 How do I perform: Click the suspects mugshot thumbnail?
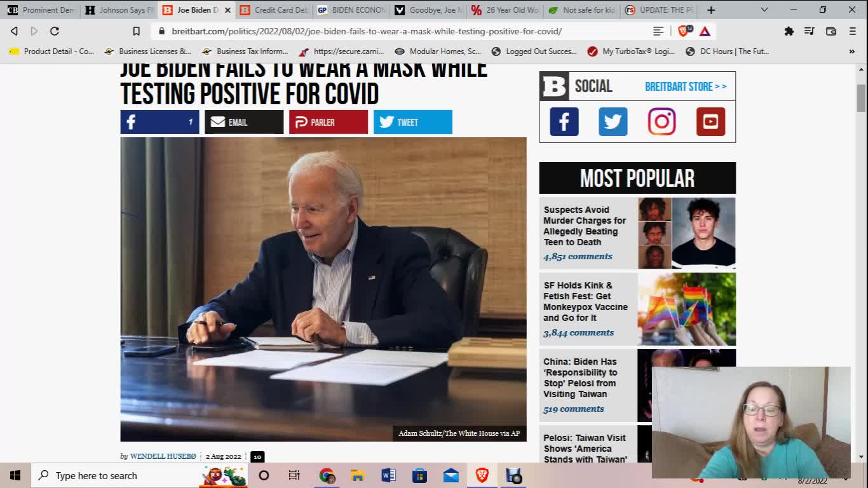[x=686, y=233]
